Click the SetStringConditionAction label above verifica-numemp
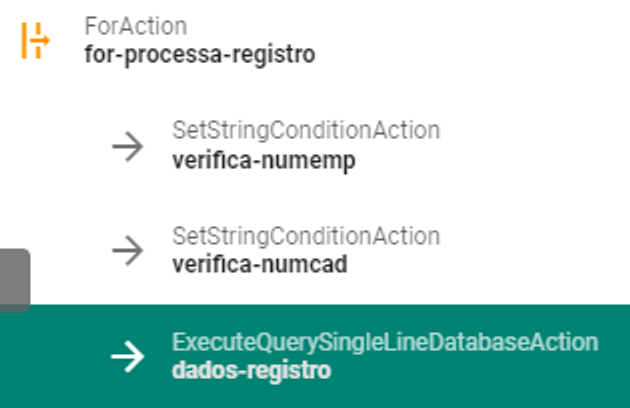630x408 pixels. point(305,131)
